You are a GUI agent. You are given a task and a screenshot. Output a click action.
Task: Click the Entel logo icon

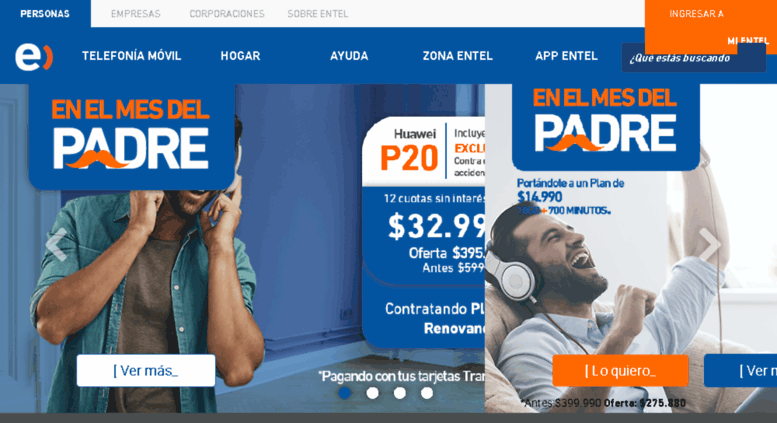(34, 56)
